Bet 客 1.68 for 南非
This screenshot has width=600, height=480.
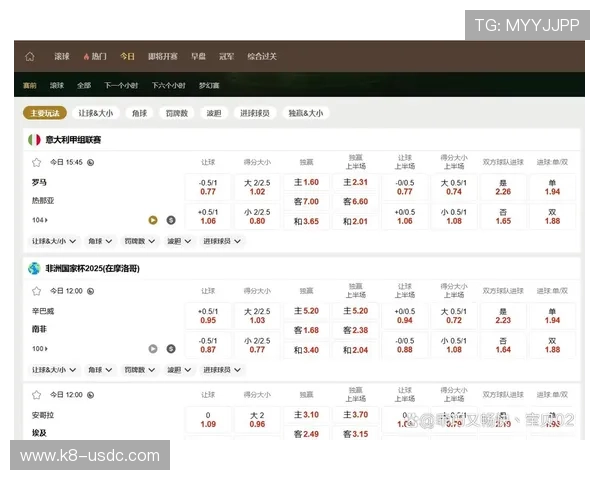click(306, 330)
